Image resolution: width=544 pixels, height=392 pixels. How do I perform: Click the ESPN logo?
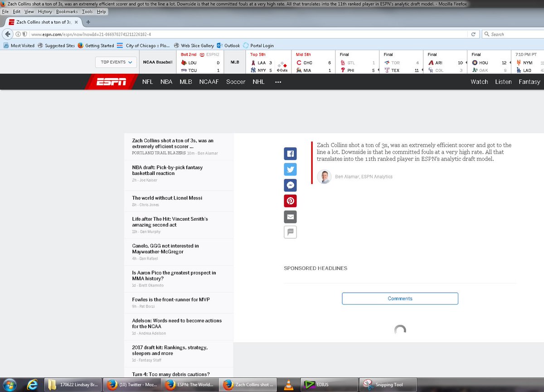click(x=111, y=82)
